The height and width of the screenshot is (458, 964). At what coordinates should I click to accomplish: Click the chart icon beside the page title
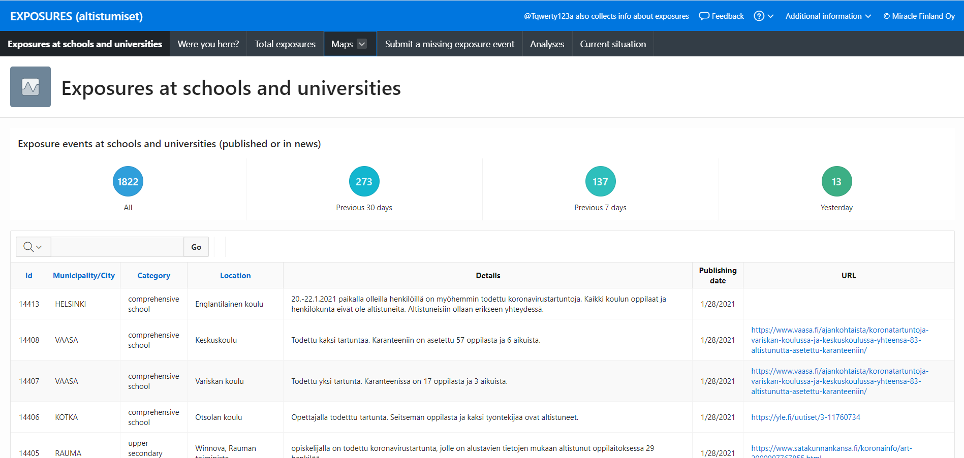[30, 87]
